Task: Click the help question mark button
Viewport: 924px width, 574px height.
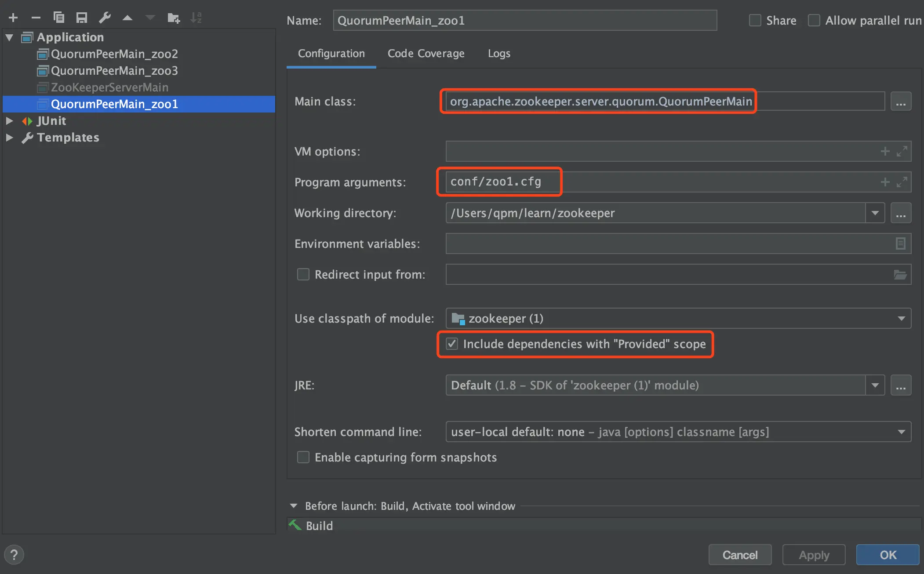Action: click(x=14, y=555)
